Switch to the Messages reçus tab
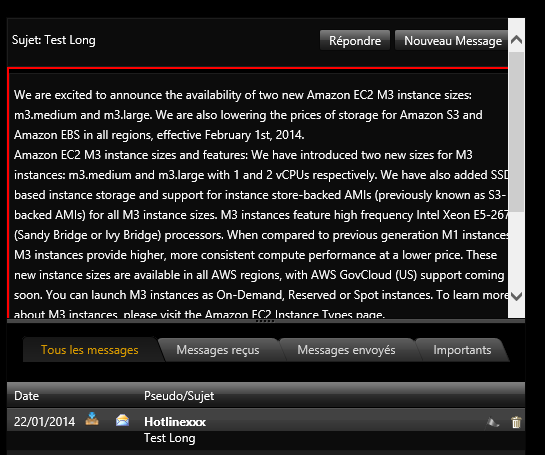 point(218,350)
